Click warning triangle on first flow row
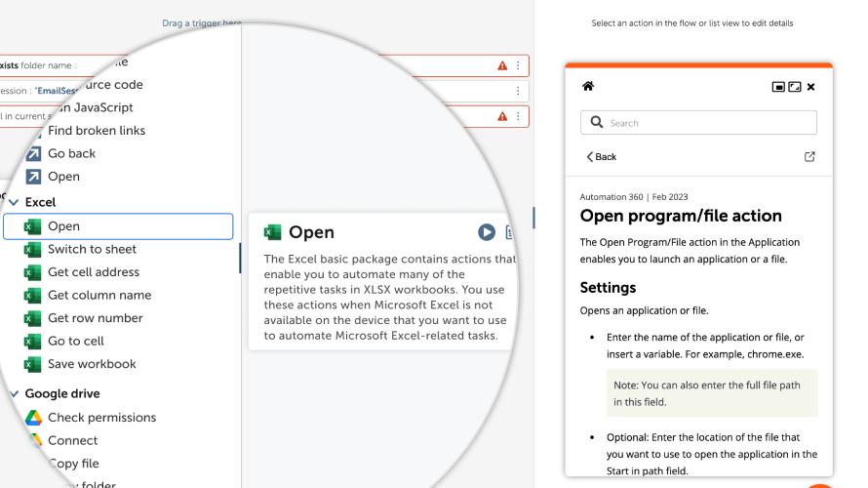The width and height of the screenshot is (868, 488). (x=502, y=65)
